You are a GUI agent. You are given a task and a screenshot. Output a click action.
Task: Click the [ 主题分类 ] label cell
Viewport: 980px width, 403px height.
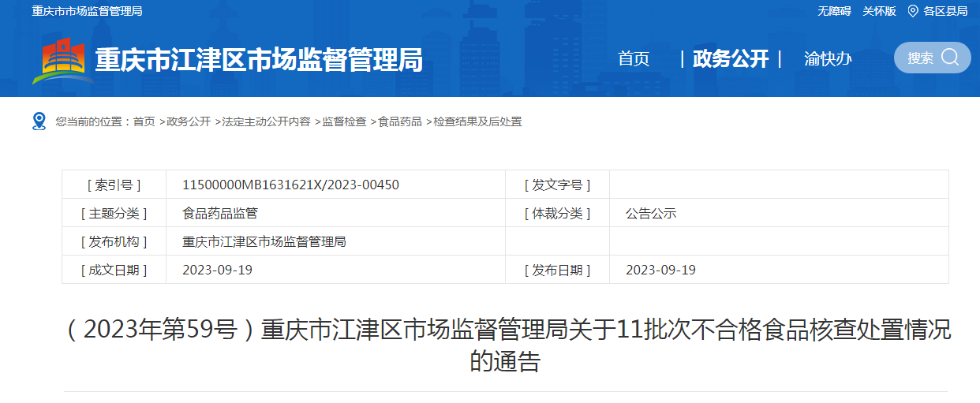click(x=114, y=213)
